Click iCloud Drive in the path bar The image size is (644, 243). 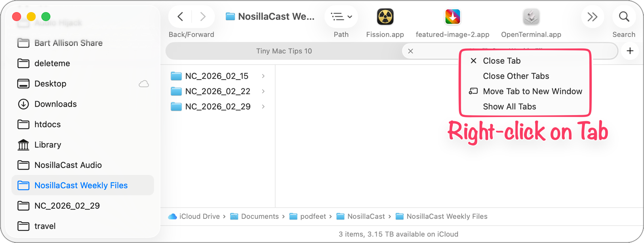[x=194, y=216]
